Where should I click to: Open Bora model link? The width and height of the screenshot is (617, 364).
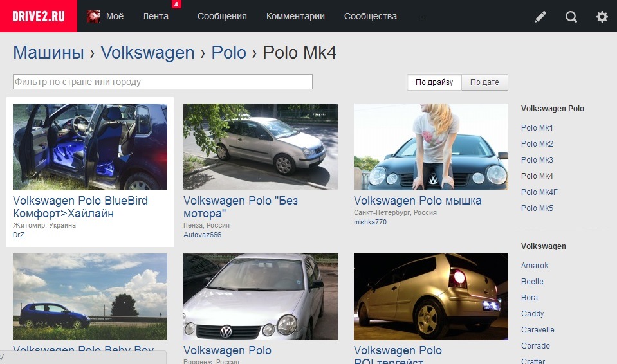[530, 298]
